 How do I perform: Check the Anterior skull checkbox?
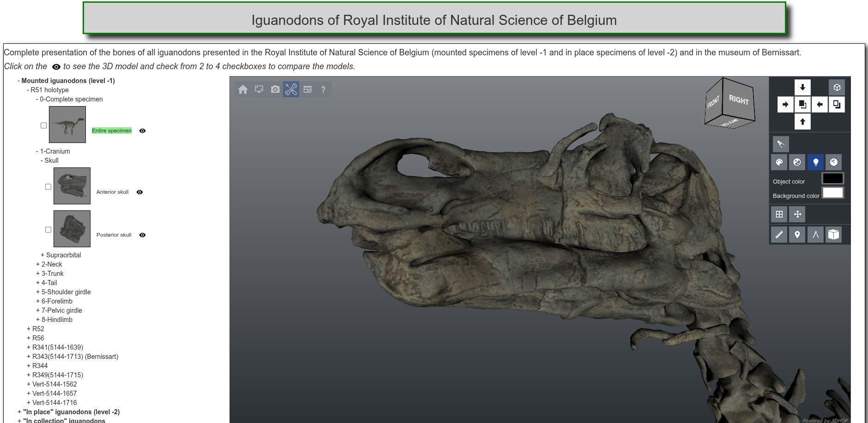click(48, 187)
